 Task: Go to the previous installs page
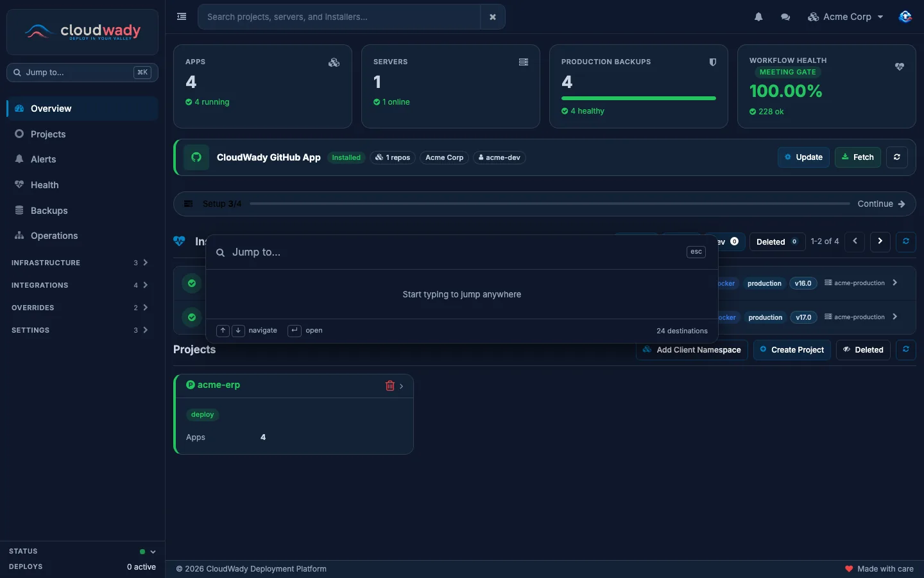(855, 241)
